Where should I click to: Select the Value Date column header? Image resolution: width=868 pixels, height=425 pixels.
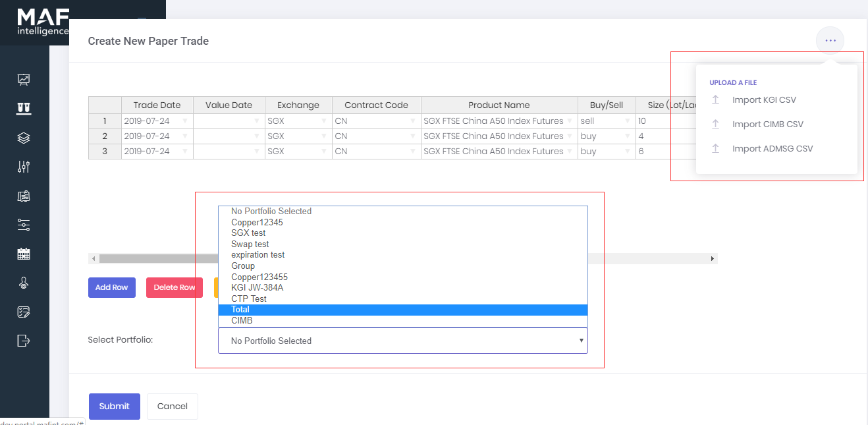point(229,105)
